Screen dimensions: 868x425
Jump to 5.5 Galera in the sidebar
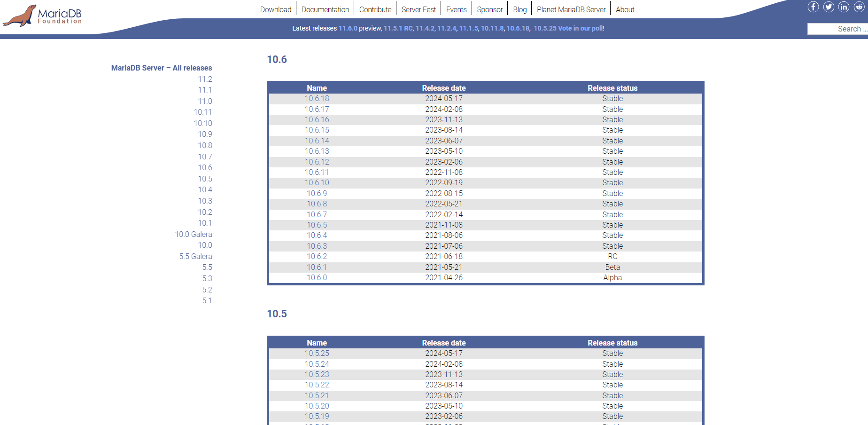click(195, 256)
